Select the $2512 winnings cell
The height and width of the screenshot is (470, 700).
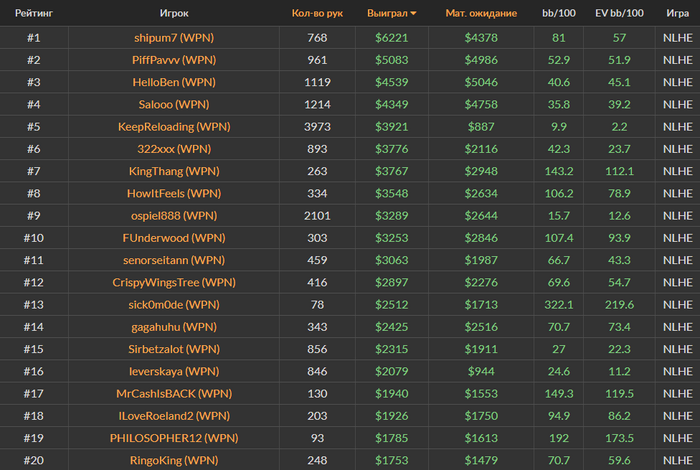tap(392, 305)
